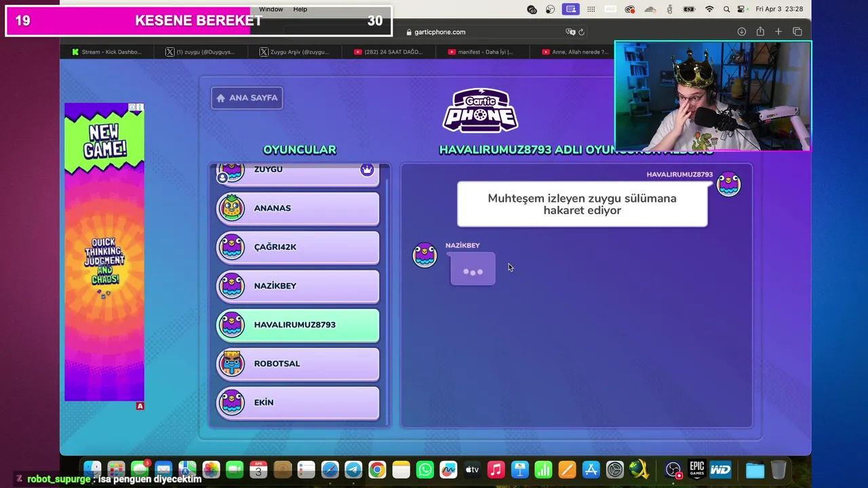Open a new tab with plus icon
The image size is (868, 488).
click(778, 32)
